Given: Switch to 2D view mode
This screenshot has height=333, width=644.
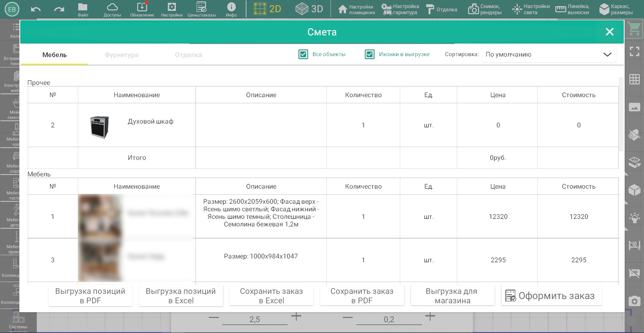Looking at the screenshot, I should [x=267, y=9].
